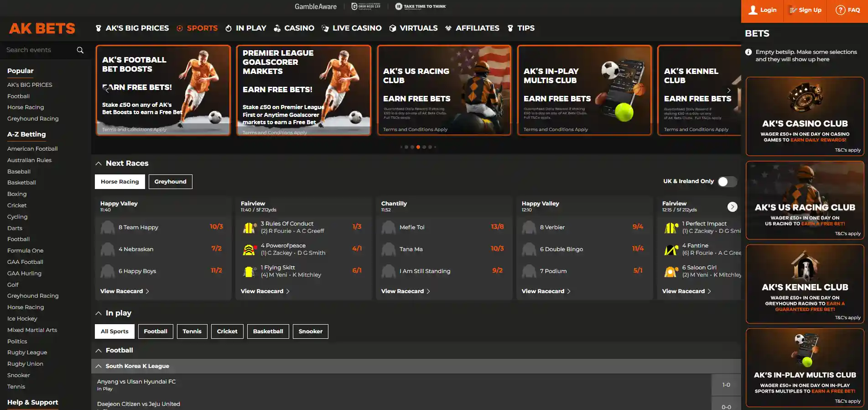Toggle UK & Ireland Only switch
Screen dimensions: 868x410
[x=727, y=182]
